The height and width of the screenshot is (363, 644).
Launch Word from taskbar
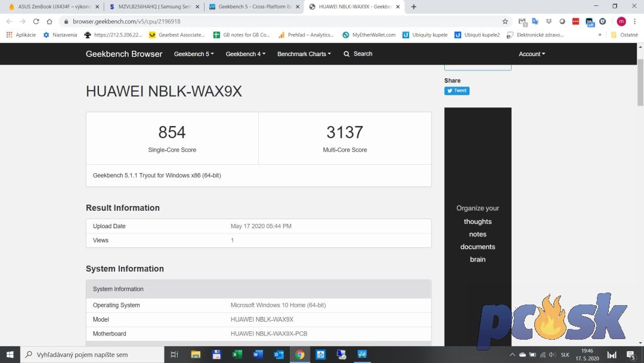258,355
